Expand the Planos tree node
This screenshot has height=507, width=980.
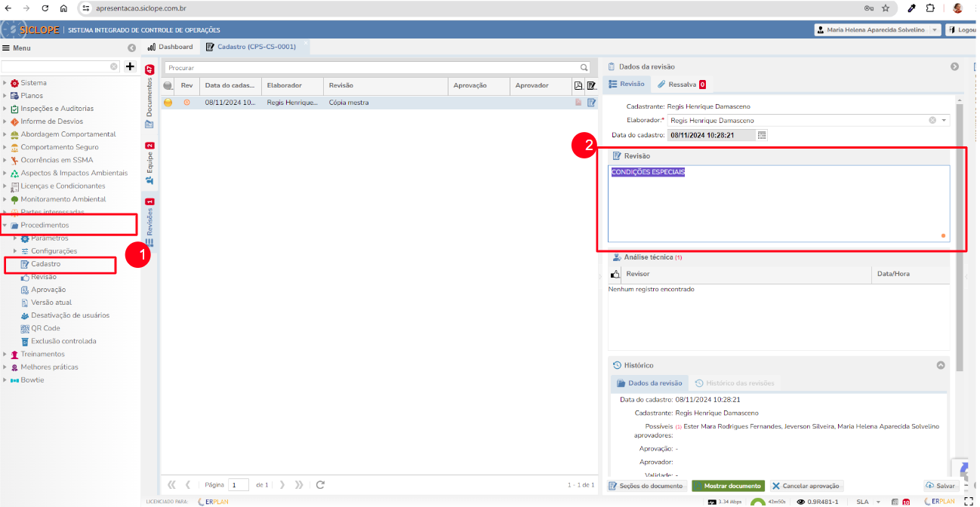(x=5, y=96)
